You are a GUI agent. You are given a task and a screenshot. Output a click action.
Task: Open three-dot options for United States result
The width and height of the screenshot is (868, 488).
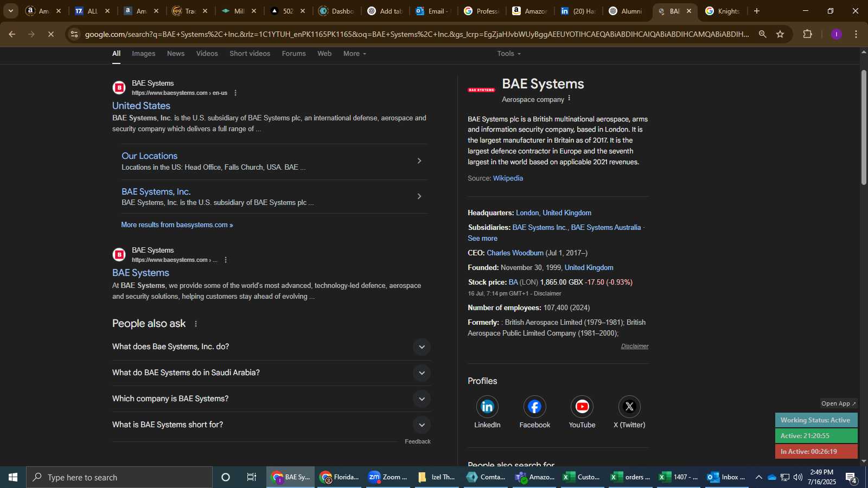coord(235,93)
